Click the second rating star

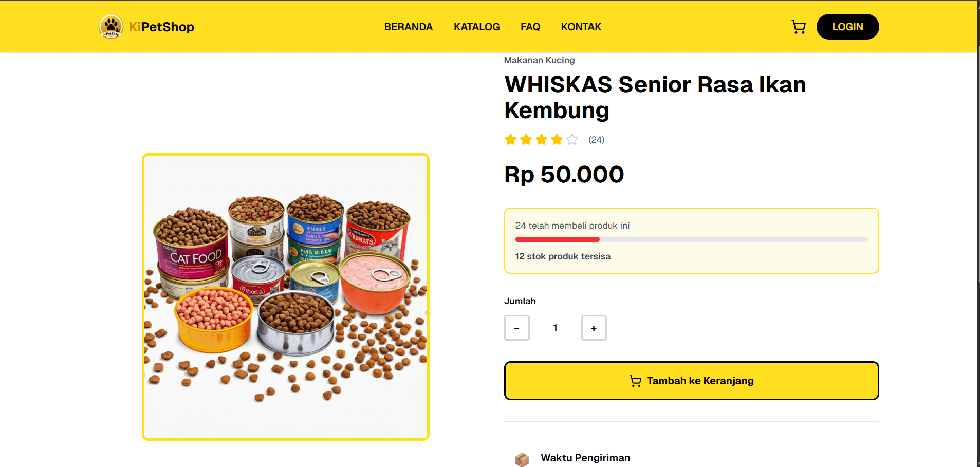tap(526, 139)
